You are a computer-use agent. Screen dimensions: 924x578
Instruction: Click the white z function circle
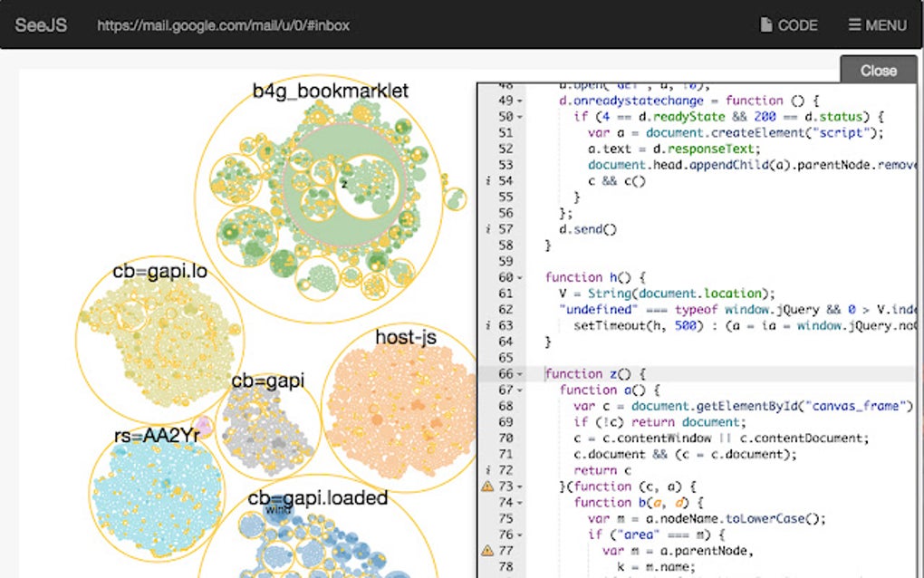pos(366,188)
